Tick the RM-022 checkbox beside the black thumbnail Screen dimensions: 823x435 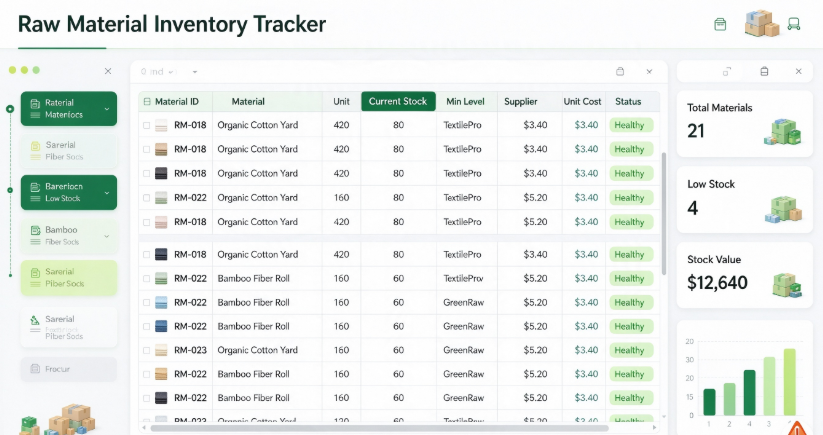(x=146, y=398)
